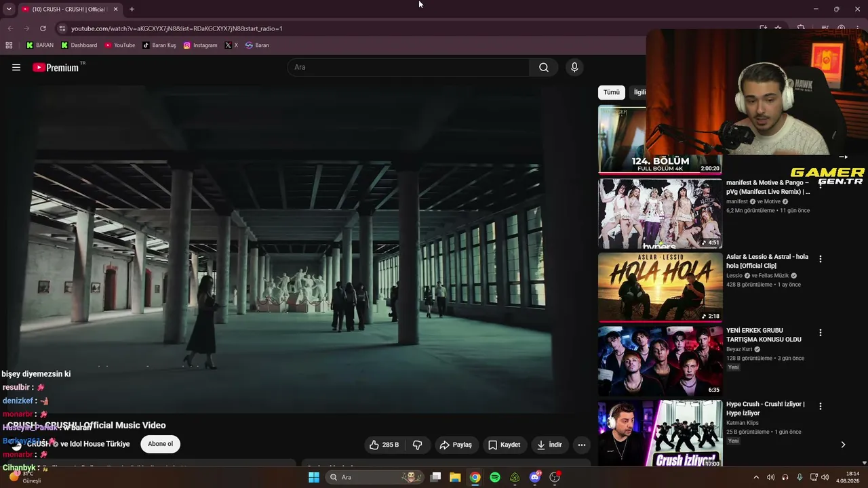Screen dimensions: 868x488
Task: Close the CRUSH YouTube tab
Action: click(115, 9)
